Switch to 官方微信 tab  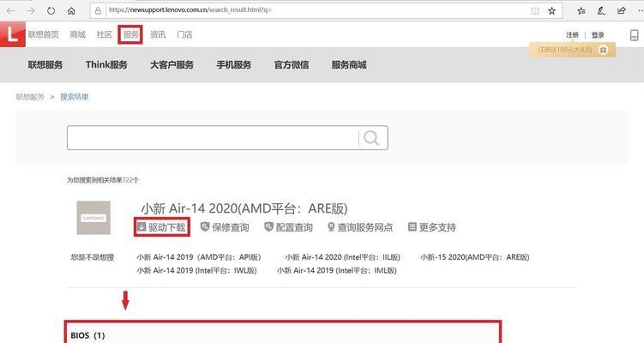pos(292,64)
